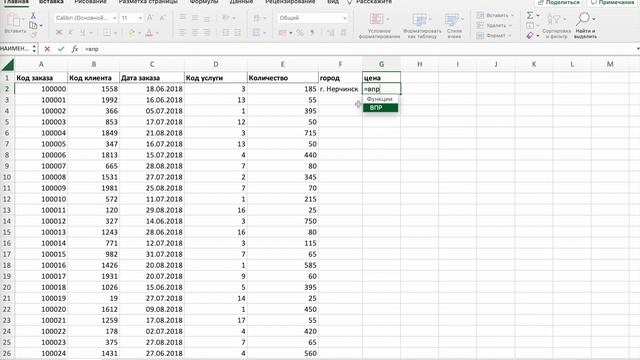640x360 pixels.
Task: Switch to the Рецензирование ribbon tab
Action: click(290, 2)
